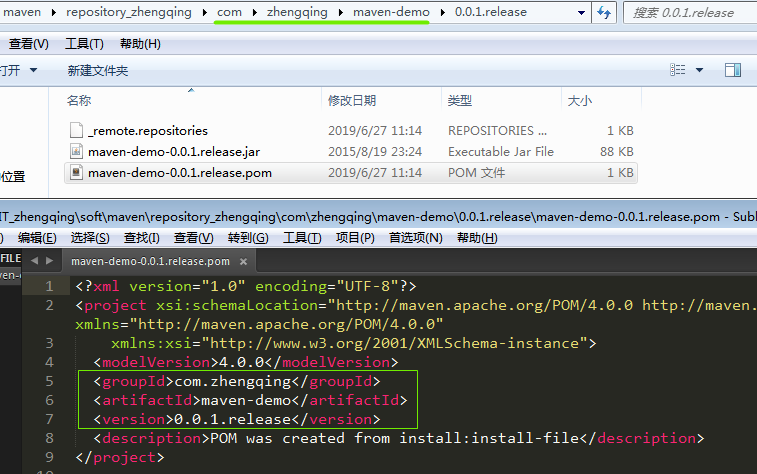This screenshot has width=757, height=474.
Task: Click line number 8 in gutter
Action: pyautogui.click(x=49, y=438)
